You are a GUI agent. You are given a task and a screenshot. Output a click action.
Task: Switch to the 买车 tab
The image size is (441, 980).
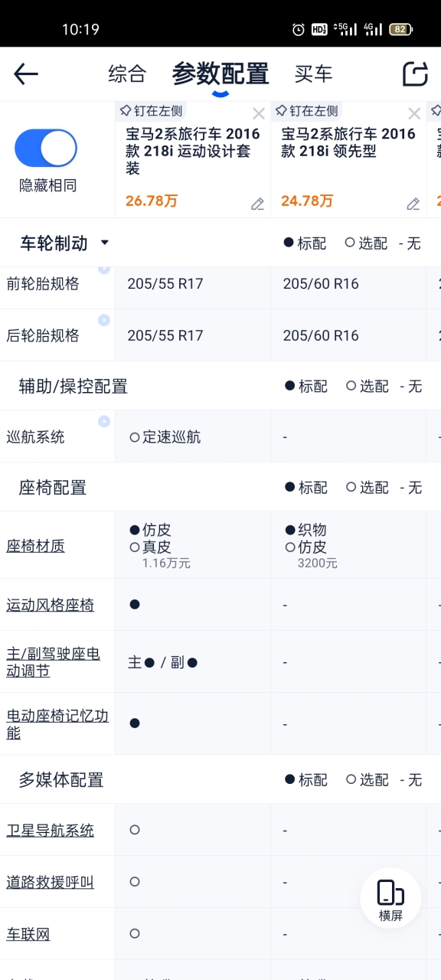click(x=314, y=74)
